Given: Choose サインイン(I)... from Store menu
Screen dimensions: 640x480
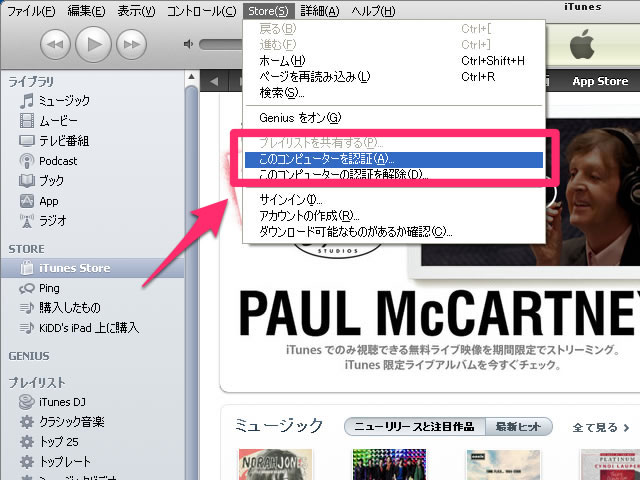Looking at the screenshot, I should (394, 200).
